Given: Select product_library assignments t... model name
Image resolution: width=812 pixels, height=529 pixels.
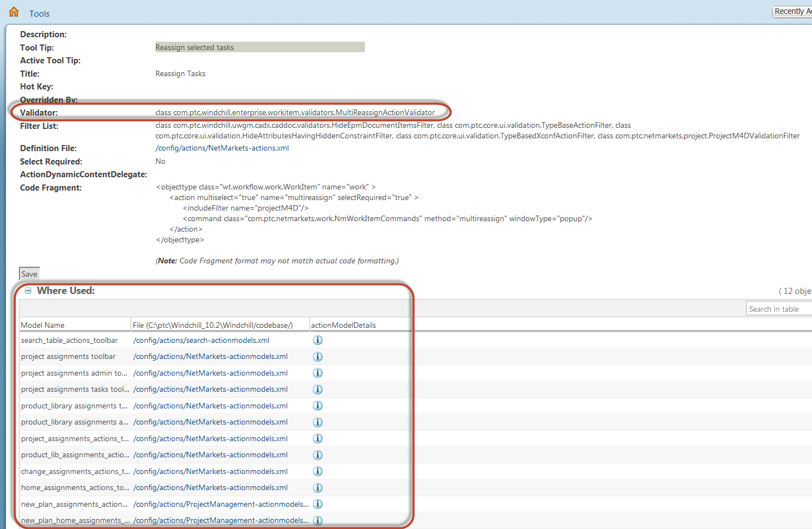Looking at the screenshot, I should tap(74, 406).
